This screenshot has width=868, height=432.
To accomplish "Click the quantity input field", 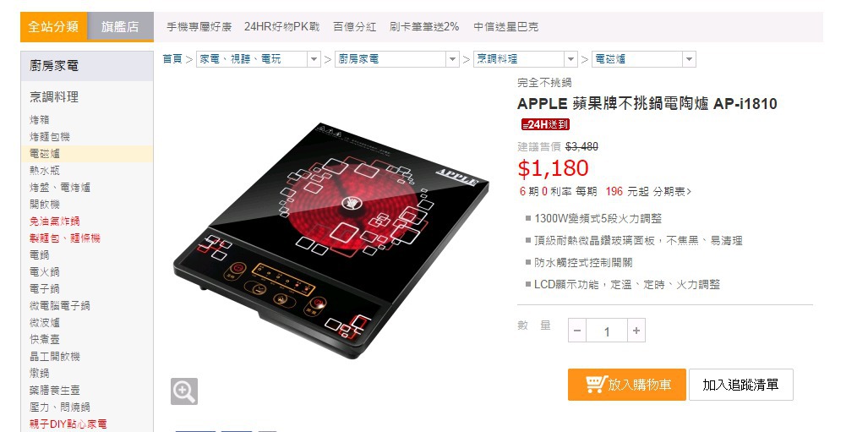I will pos(607,331).
